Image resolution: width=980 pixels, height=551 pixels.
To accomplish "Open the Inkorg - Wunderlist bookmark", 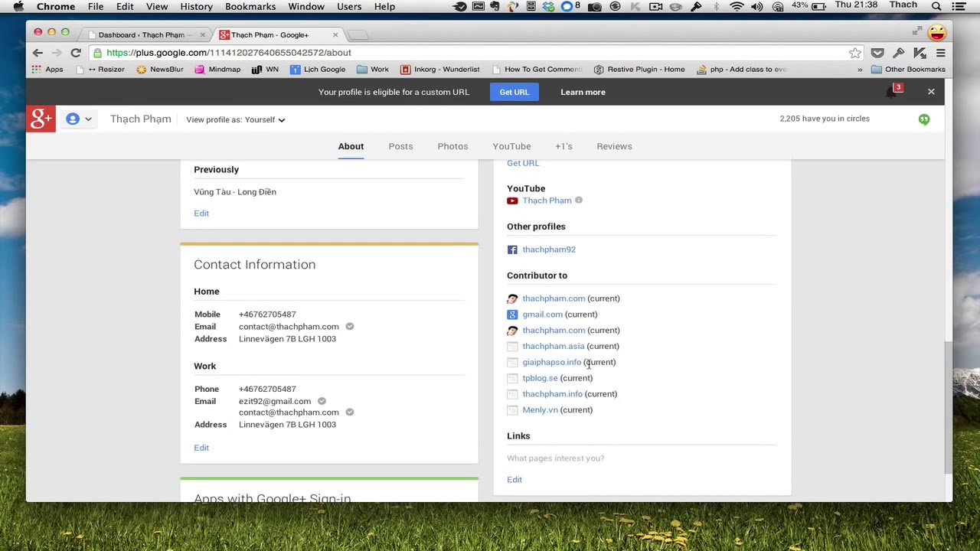I will pyautogui.click(x=440, y=69).
